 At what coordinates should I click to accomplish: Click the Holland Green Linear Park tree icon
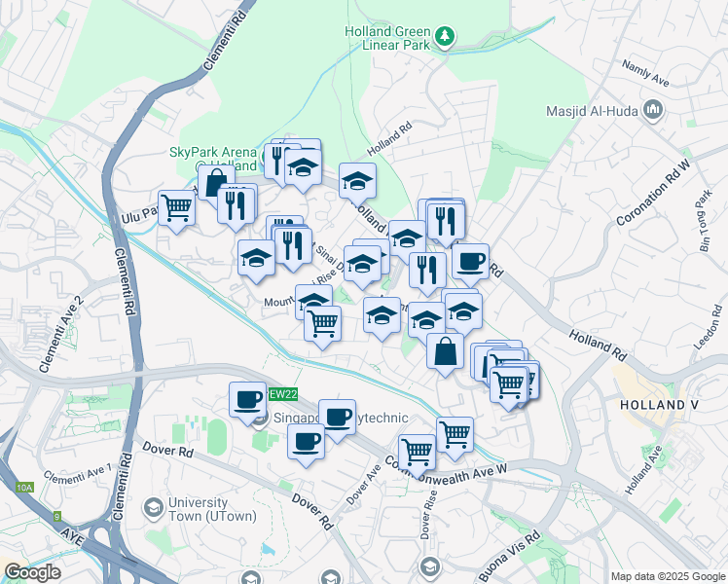(x=445, y=37)
